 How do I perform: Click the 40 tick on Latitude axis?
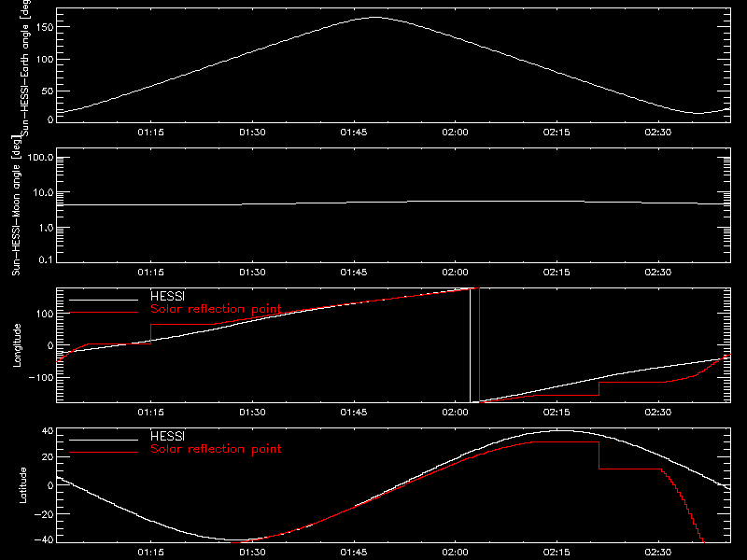coord(48,431)
